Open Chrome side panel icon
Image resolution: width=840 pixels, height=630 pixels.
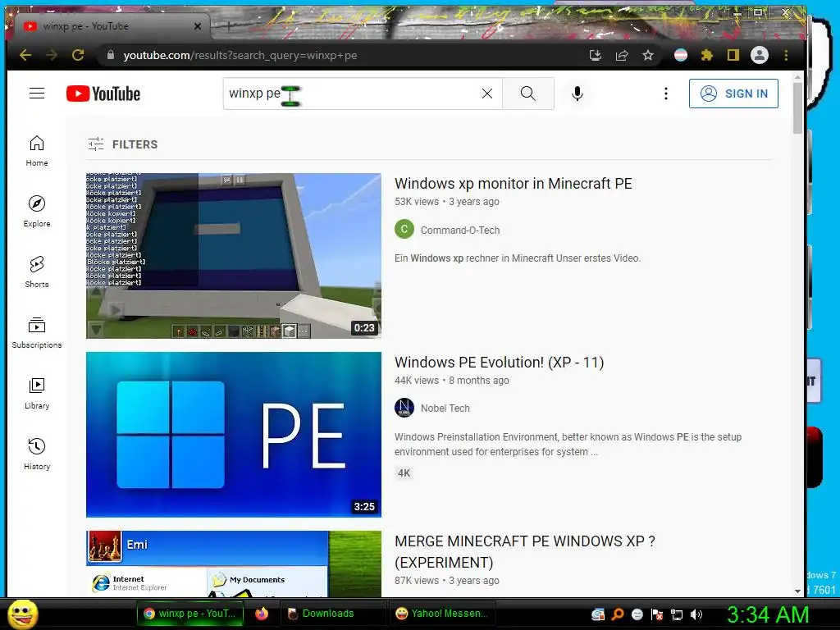tap(733, 55)
